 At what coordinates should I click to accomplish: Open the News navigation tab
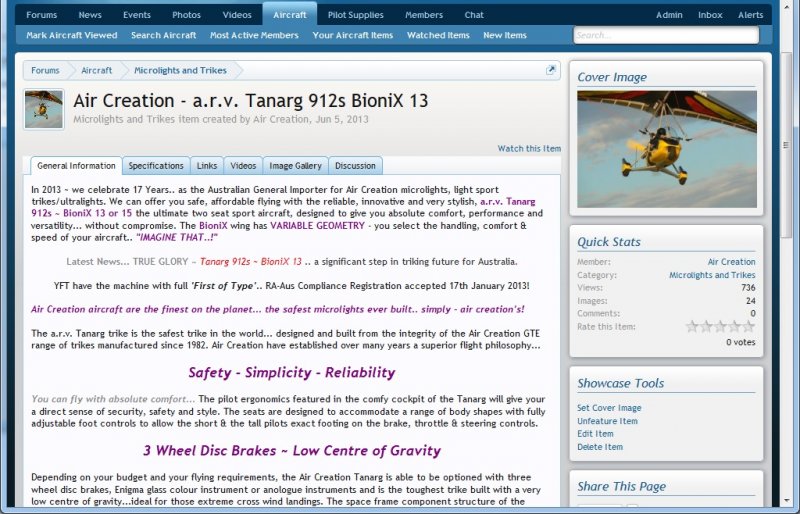pyautogui.click(x=90, y=15)
